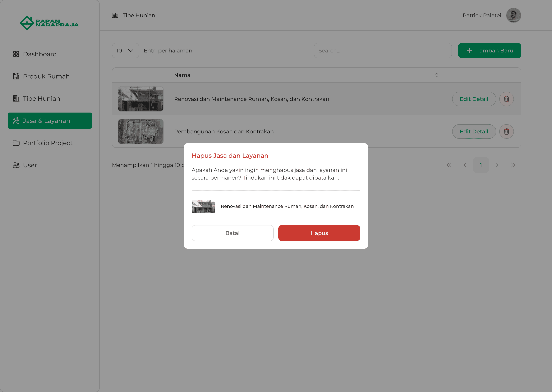Click the User people icon in sidebar

click(16, 165)
